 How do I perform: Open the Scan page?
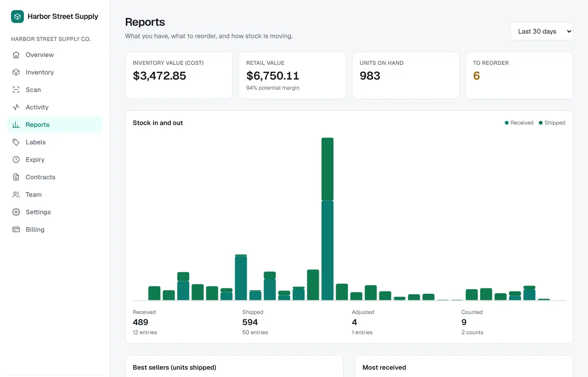pos(55,90)
